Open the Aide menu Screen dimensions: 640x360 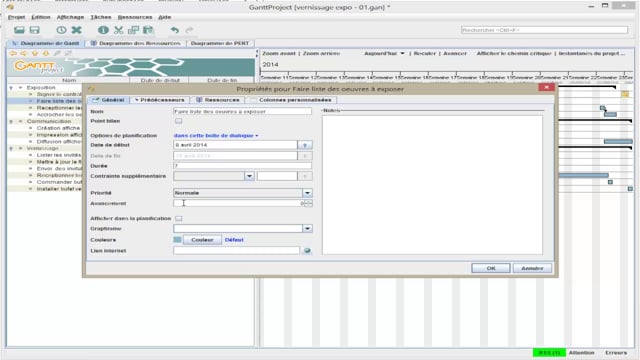tap(164, 17)
